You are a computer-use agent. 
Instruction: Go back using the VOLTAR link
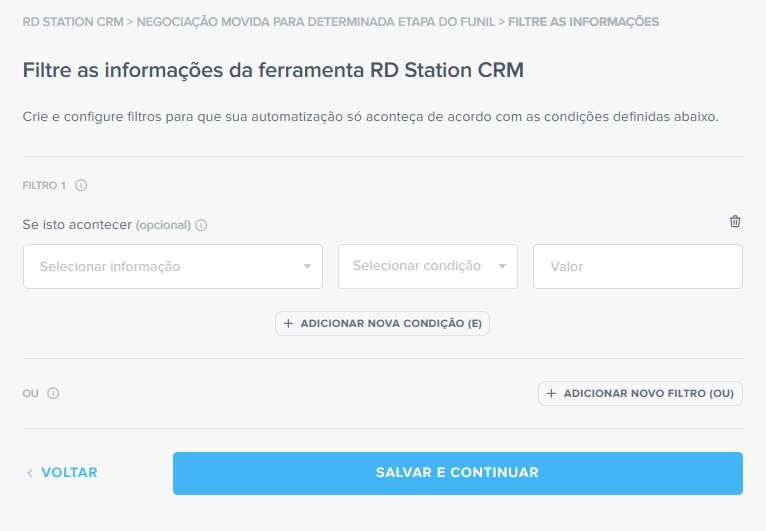point(68,473)
